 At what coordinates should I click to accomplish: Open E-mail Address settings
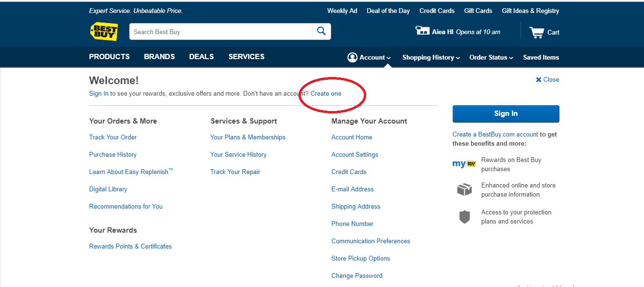click(x=353, y=189)
